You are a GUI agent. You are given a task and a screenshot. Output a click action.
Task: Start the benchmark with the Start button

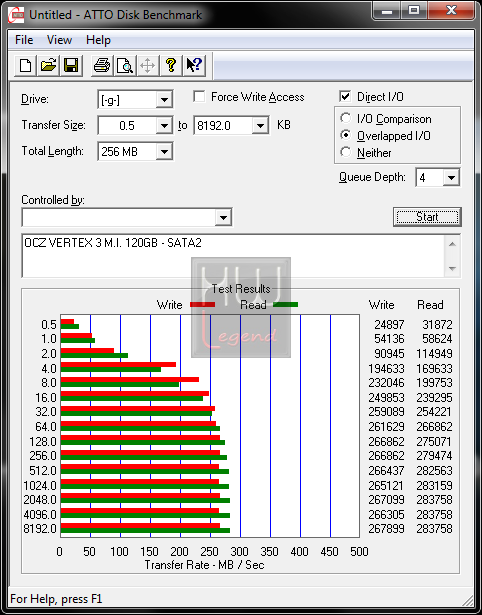click(x=427, y=217)
